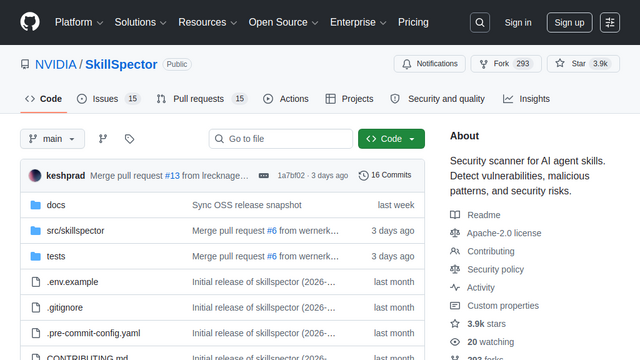Expand the Resources menu
Viewport: 640px width, 360px height.
tap(207, 22)
